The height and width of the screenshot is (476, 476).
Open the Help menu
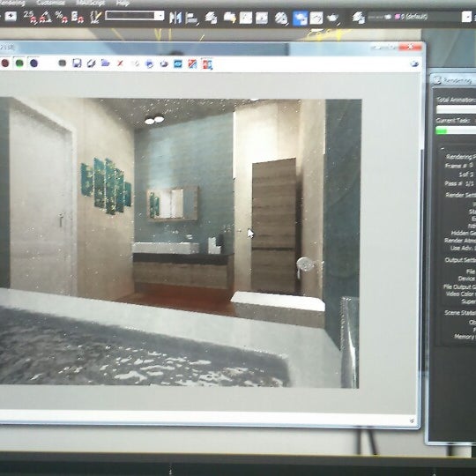coord(123,3)
